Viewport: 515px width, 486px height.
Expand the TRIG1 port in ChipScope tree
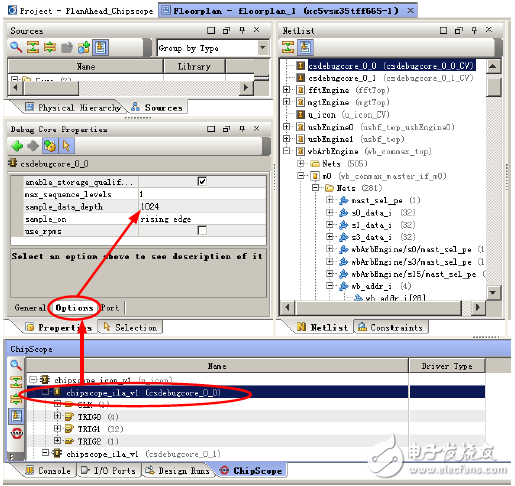pos(57,428)
